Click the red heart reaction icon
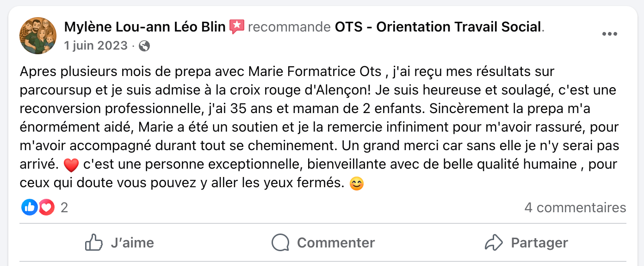644x266 pixels. pos(47,207)
